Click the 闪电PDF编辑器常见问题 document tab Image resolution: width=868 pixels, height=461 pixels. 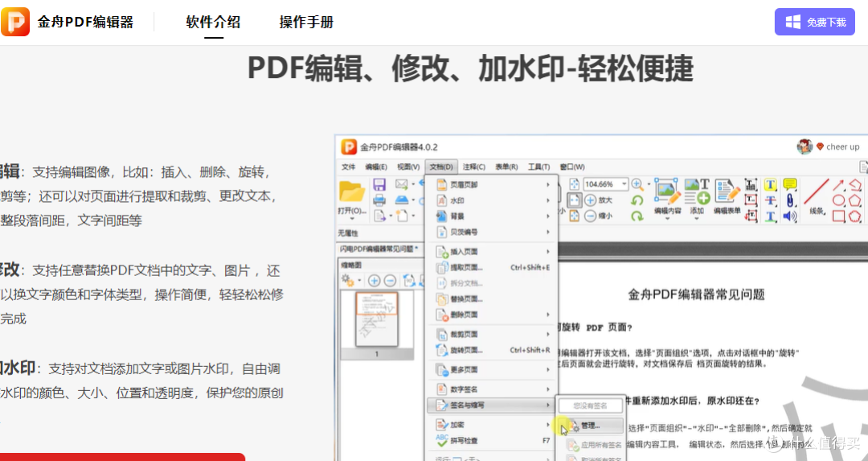(379, 249)
